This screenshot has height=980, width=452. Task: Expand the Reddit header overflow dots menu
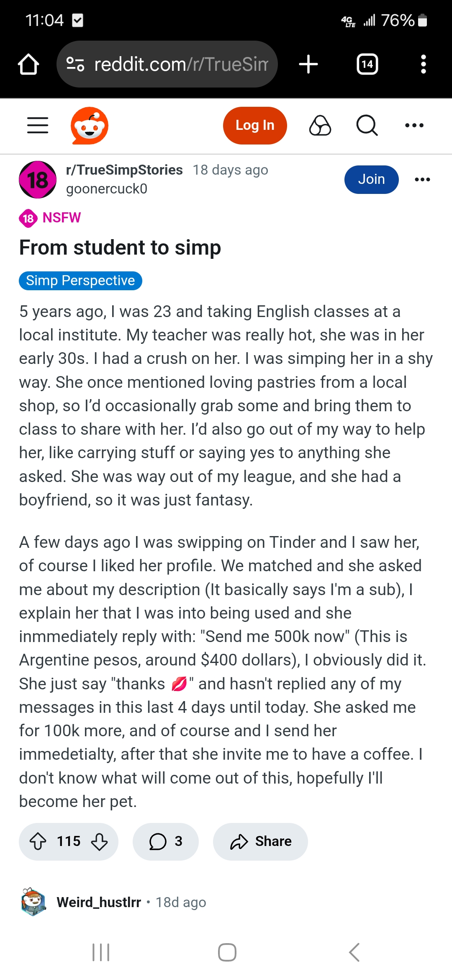(414, 125)
